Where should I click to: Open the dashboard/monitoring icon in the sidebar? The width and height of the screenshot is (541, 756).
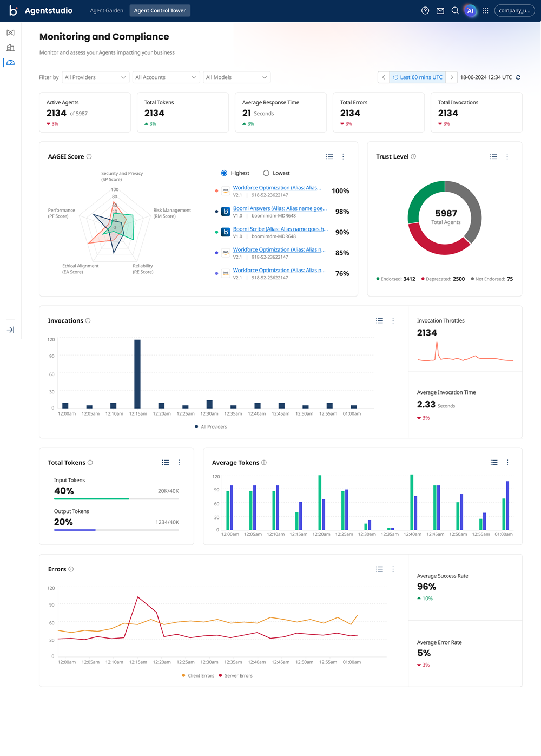point(10,62)
